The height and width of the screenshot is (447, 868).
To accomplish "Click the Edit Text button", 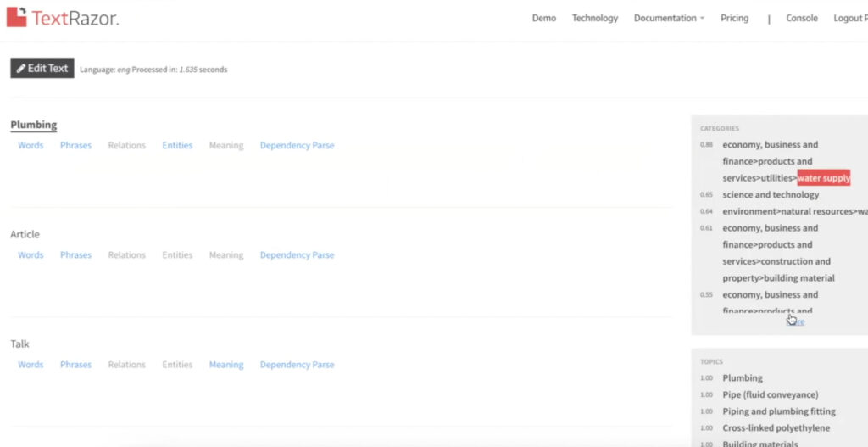I will coord(42,68).
